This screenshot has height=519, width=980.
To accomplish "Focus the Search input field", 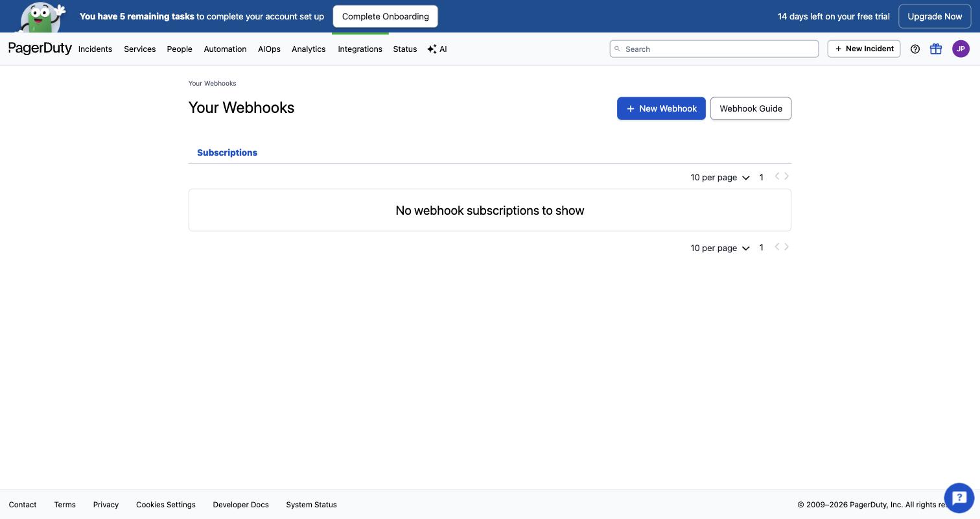I will (714, 49).
